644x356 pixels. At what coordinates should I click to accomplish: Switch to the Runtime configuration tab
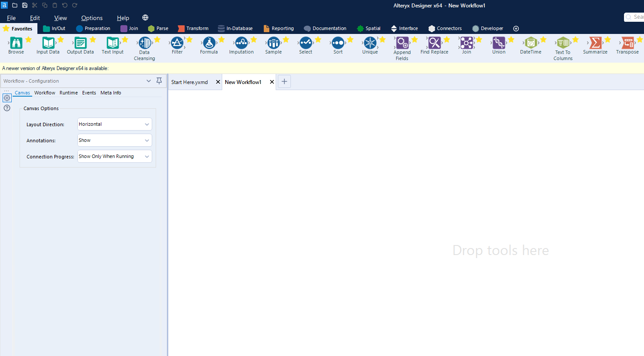tap(68, 93)
